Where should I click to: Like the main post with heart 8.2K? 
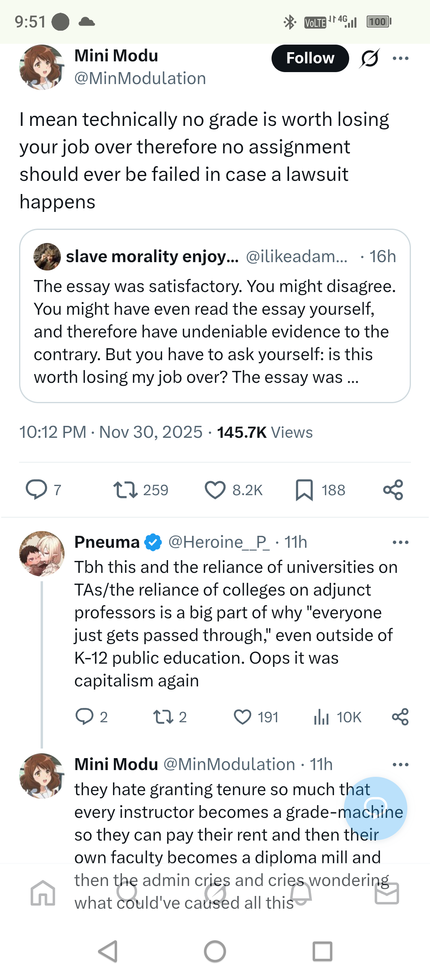(x=215, y=490)
